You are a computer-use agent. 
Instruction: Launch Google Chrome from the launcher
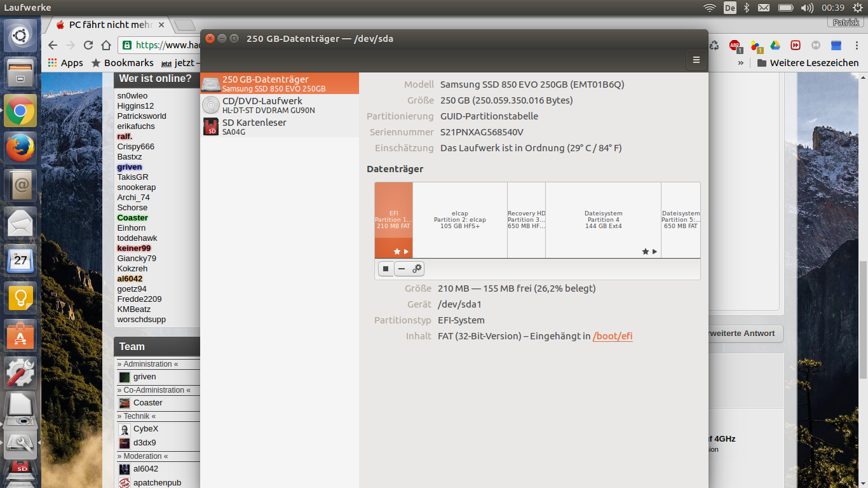[x=20, y=111]
